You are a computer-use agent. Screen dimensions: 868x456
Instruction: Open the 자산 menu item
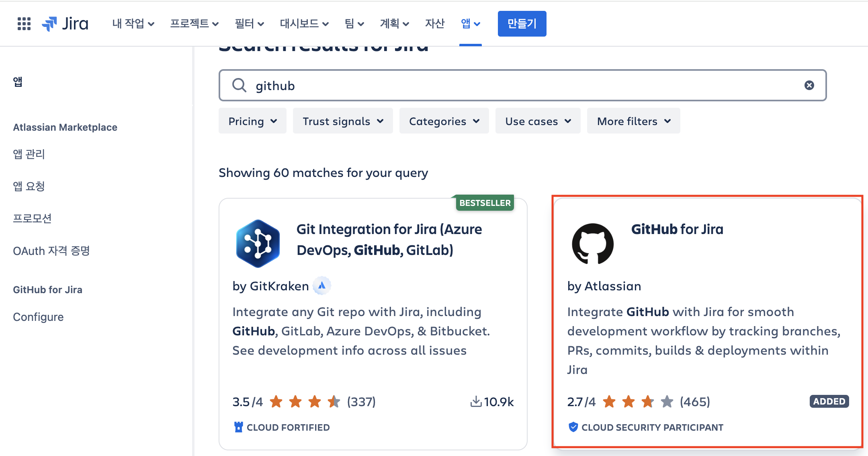(x=435, y=24)
